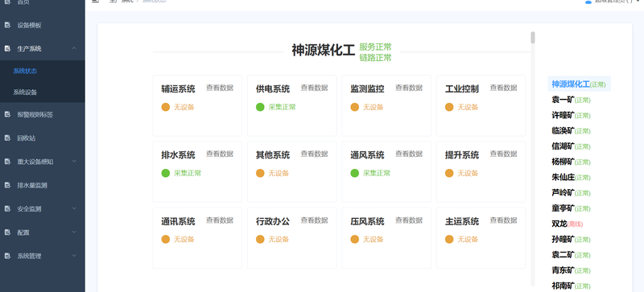
Task: Select 临涣矿 in the mine list
Action: [x=572, y=130]
